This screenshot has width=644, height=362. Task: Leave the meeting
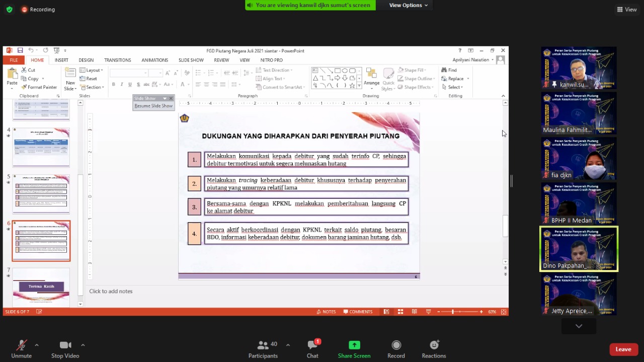pos(623,349)
